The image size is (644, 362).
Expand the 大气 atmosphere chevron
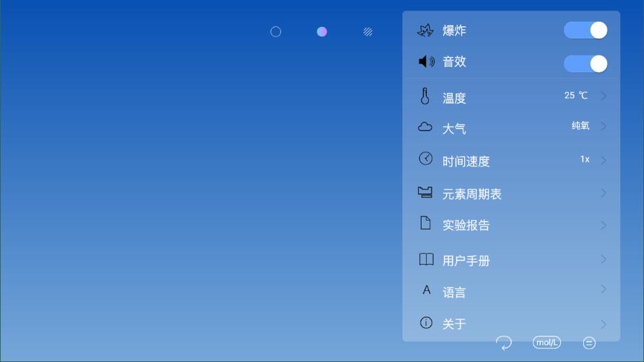point(603,127)
